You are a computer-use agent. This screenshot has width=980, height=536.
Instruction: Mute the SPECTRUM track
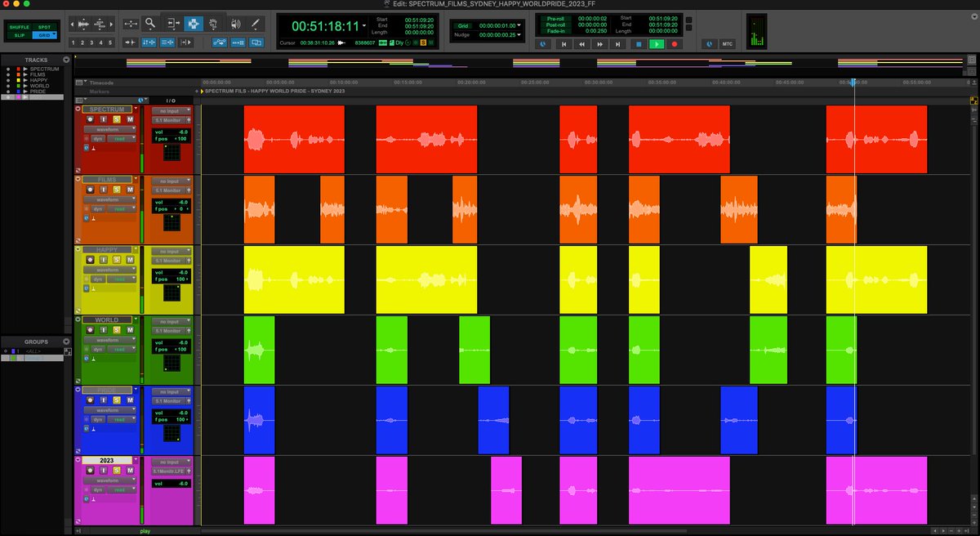pyautogui.click(x=130, y=119)
